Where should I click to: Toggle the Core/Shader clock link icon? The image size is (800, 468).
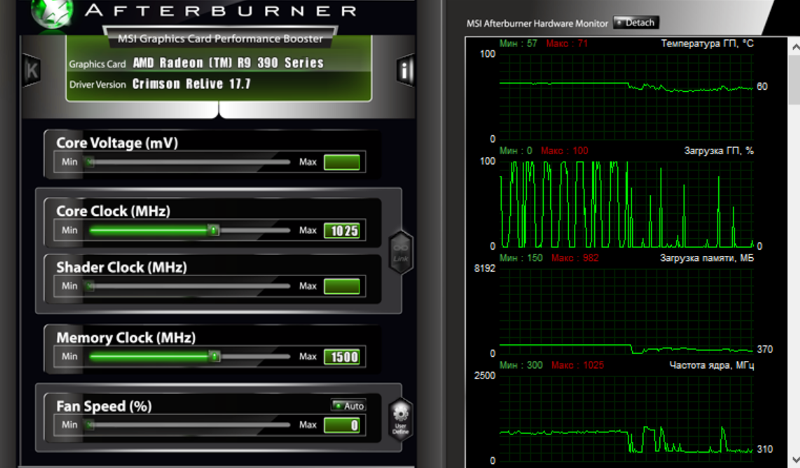coord(401,253)
